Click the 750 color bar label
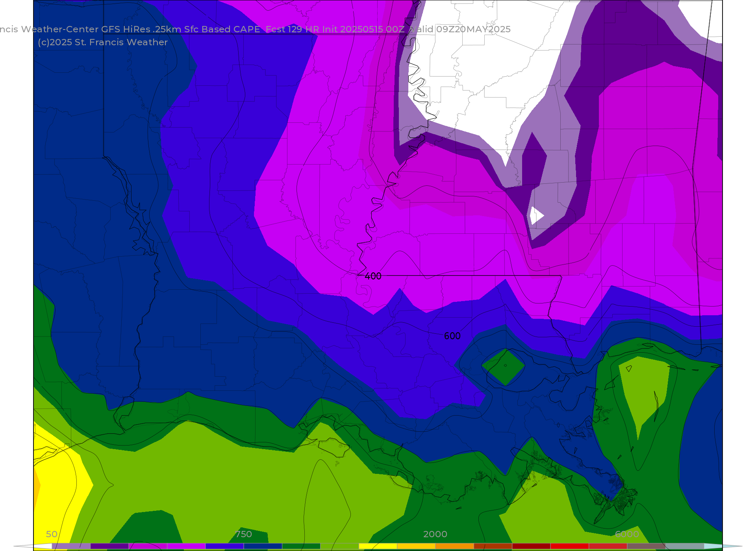Viewport: 756px width, 551px height. (243, 534)
